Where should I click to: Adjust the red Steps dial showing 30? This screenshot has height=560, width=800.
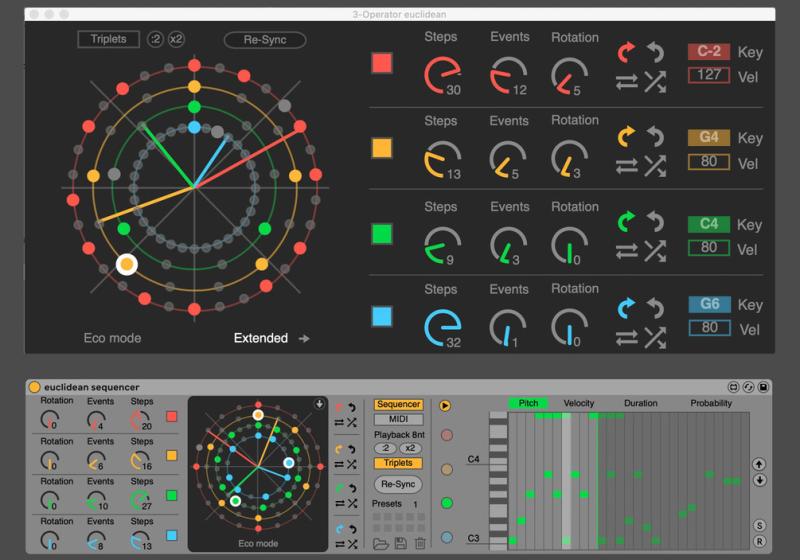(442, 75)
